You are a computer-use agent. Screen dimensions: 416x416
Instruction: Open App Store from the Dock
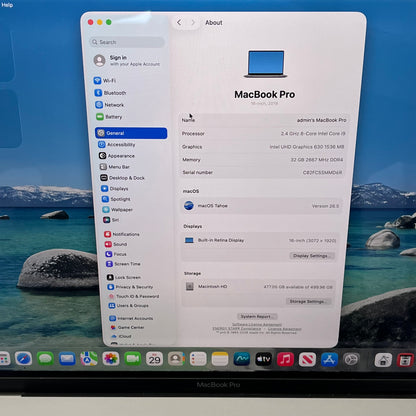tap(329, 359)
